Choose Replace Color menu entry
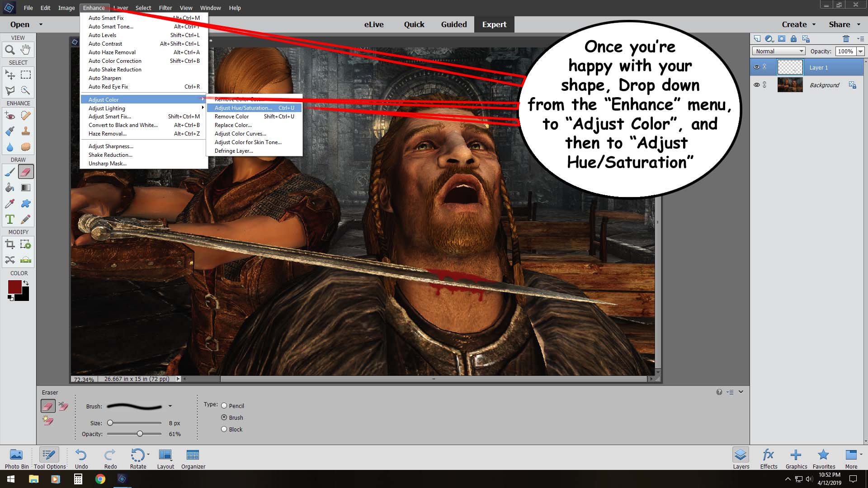This screenshot has width=868, height=488. point(254,125)
